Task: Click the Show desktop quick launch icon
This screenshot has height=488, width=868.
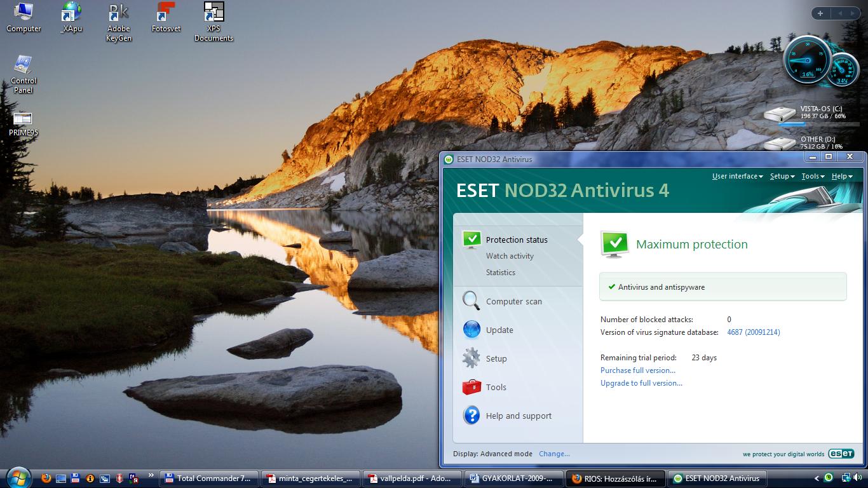Action: tap(60, 478)
